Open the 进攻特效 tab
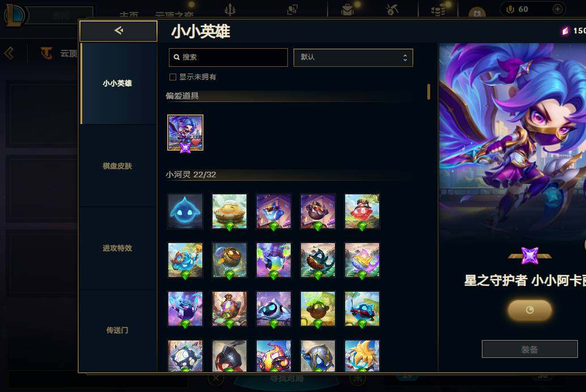Image resolution: width=586 pixels, height=392 pixels. click(x=117, y=248)
